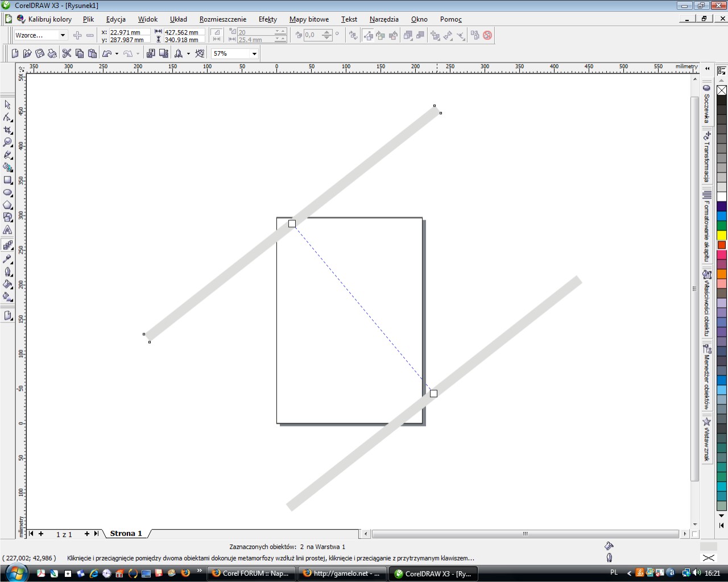
Task: Select the Zoom magnifier tool
Action: (x=7, y=142)
